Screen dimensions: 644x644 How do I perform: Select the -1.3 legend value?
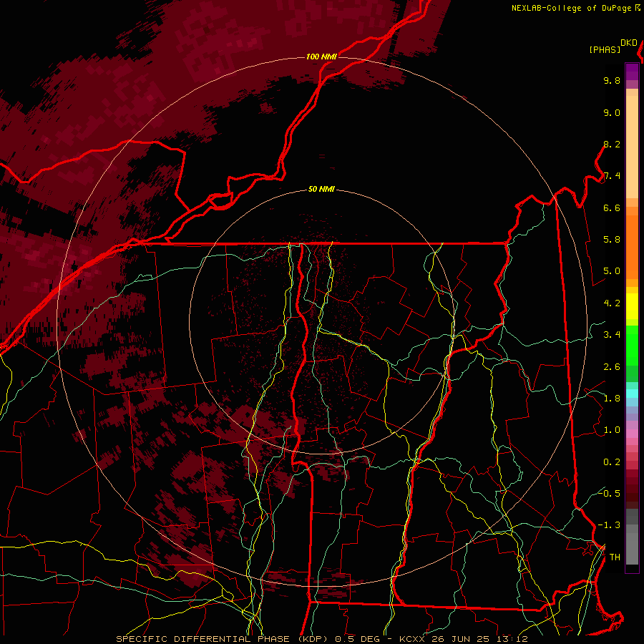(x=609, y=525)
